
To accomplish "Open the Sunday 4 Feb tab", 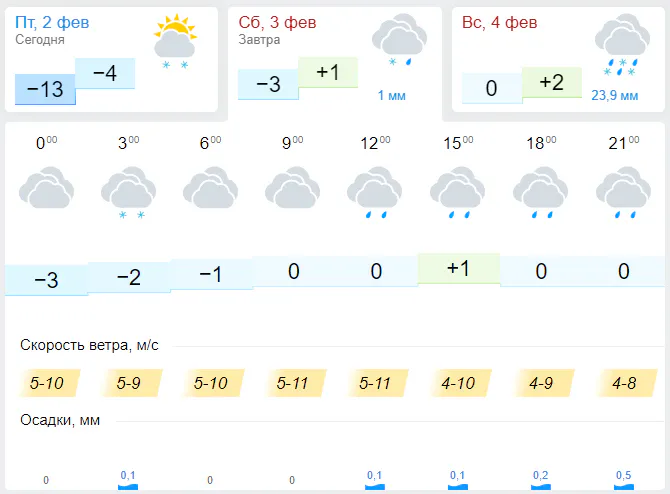I will pyautogui.click(x=499, y=22).
